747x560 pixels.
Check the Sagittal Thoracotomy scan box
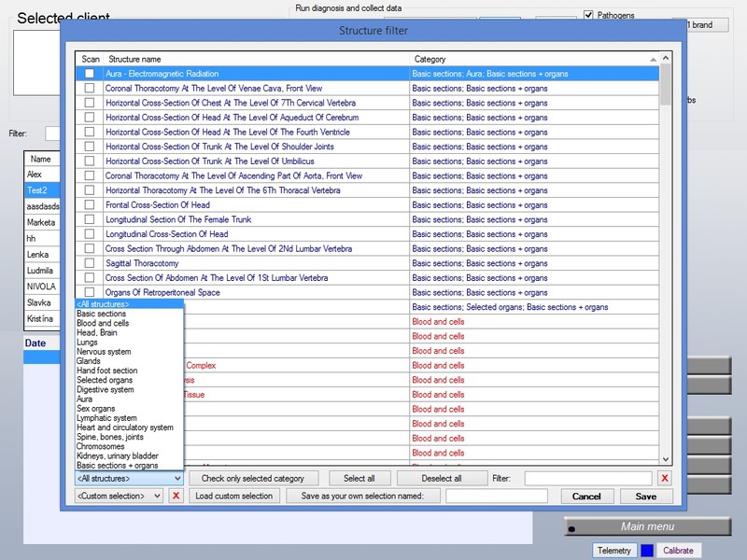coord(89,263)
